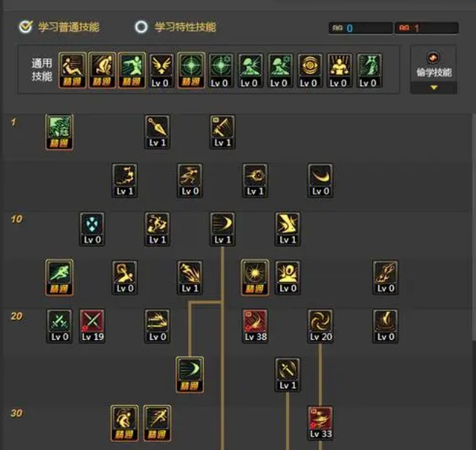The image size is (476, 450).
Task: Select the spiral whirlwind skill Lv 20
Action: pos(320,326)
